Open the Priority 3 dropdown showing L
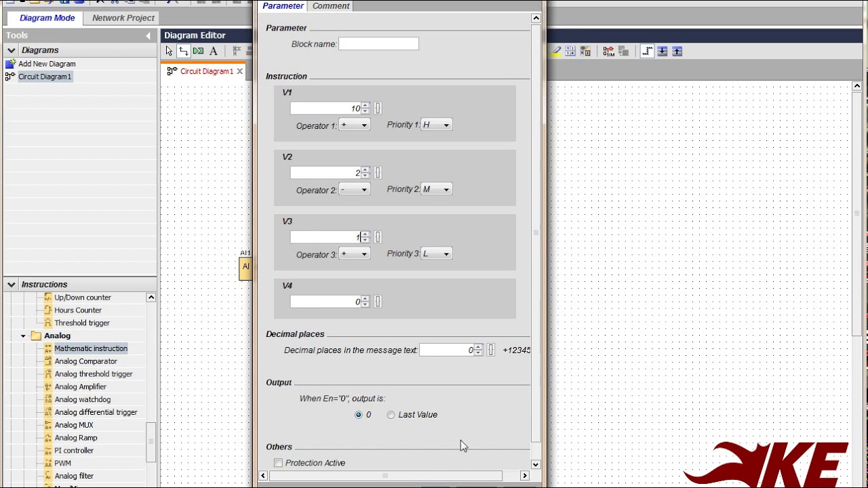This screenshot has height=488, width=868. pos(436,254)
